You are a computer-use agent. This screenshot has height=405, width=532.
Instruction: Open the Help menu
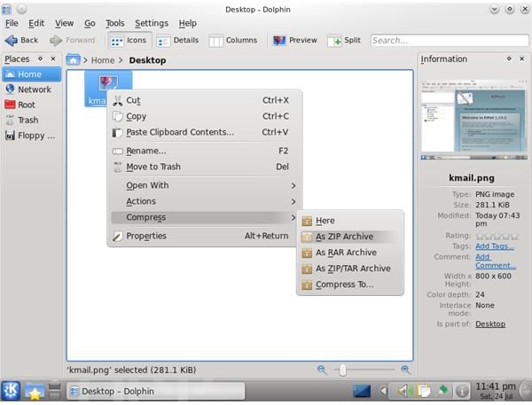[188, 23]
